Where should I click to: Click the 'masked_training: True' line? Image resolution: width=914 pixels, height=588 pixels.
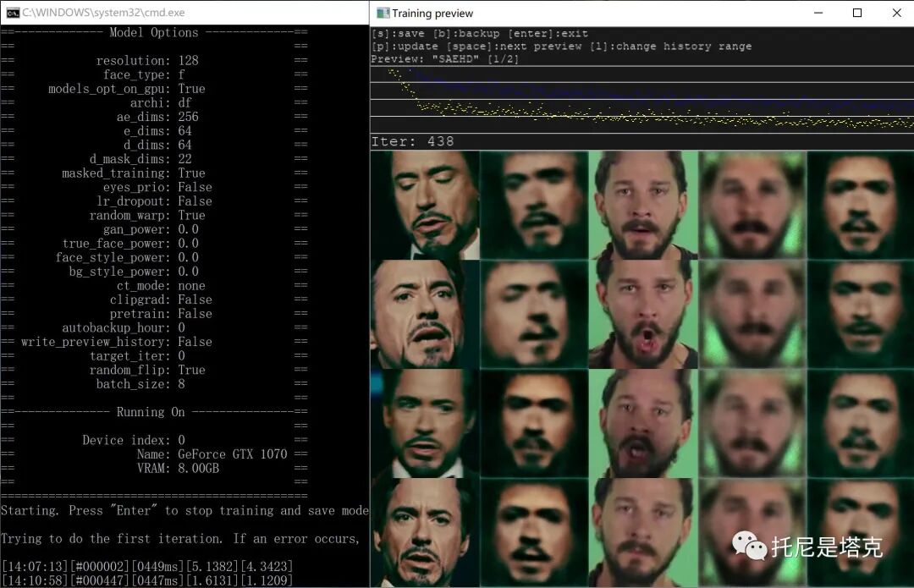134,173
